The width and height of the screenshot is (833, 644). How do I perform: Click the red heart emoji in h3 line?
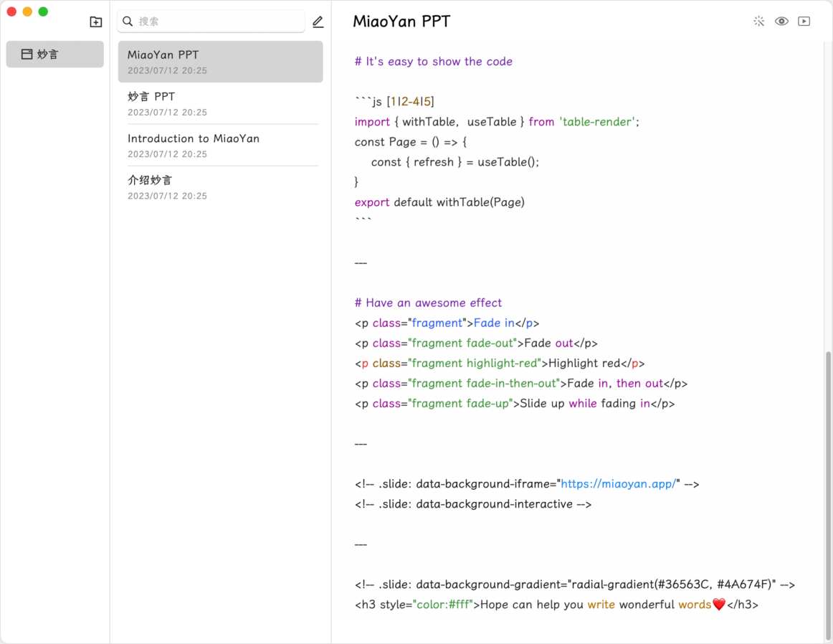click(x=719, y=605)
